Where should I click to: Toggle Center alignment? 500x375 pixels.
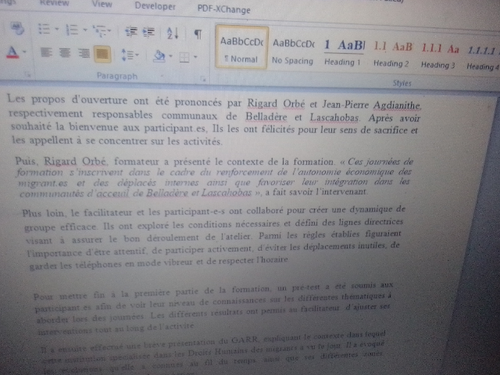click(x=65, y=53)
